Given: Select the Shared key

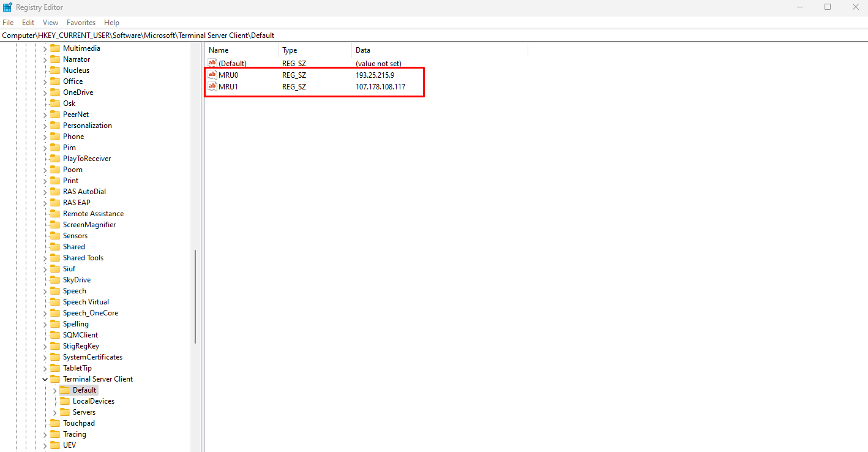Looking at the screenshot, I should (74, 247).
